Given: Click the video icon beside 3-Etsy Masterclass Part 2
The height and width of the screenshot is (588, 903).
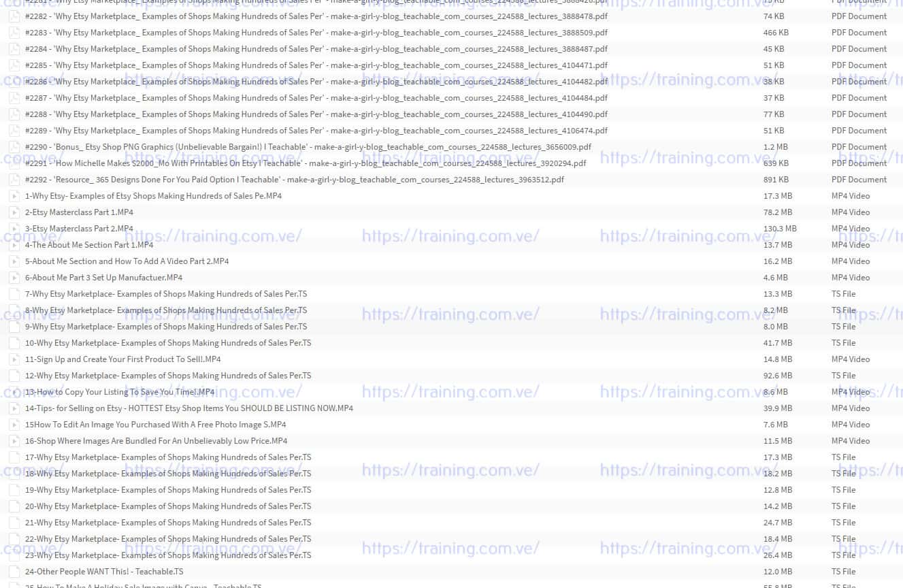Looking at the screenshot, I should click(x=14, y=229).
